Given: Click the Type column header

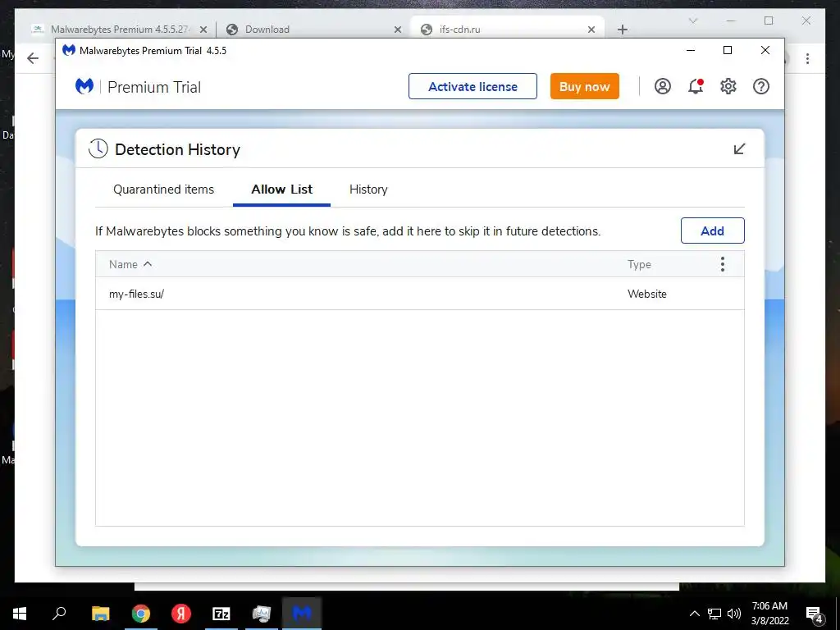Looking at the screenshot, I should pos(640,264).
